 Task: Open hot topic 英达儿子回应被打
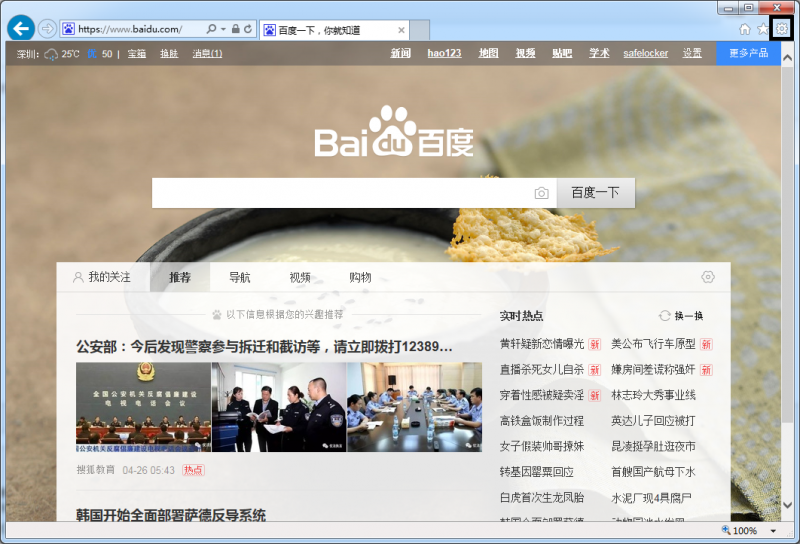click(x=653, y=421)
